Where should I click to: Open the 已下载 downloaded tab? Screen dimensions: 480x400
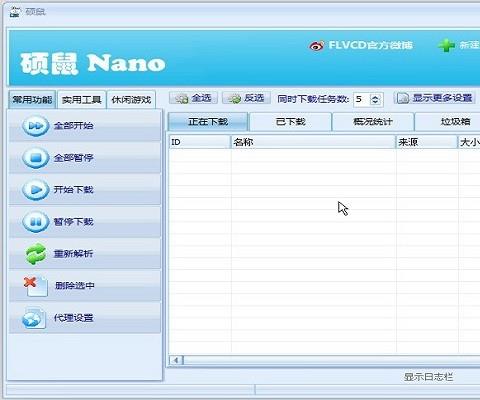[291, 122]
